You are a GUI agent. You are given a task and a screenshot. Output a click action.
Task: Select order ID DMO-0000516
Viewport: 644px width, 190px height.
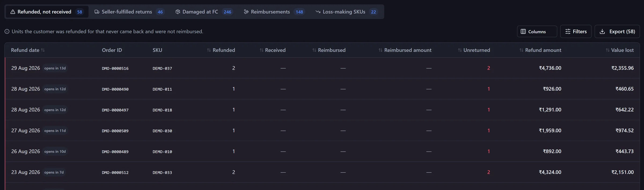[115, 68]
